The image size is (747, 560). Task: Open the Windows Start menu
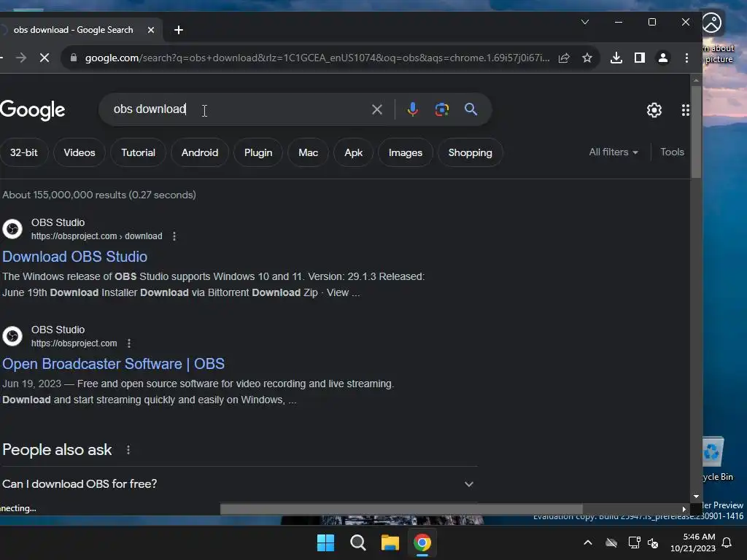326,542
